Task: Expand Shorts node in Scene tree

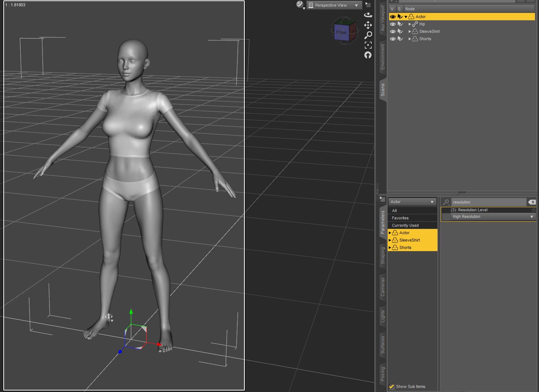Action: [409, 39]
